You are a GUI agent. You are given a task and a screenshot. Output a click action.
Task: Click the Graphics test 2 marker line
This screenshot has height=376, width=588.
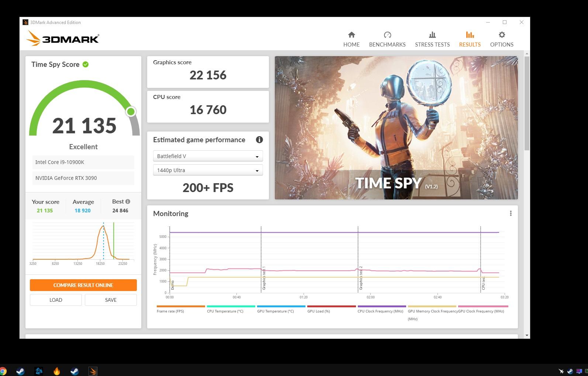[358, 259]
